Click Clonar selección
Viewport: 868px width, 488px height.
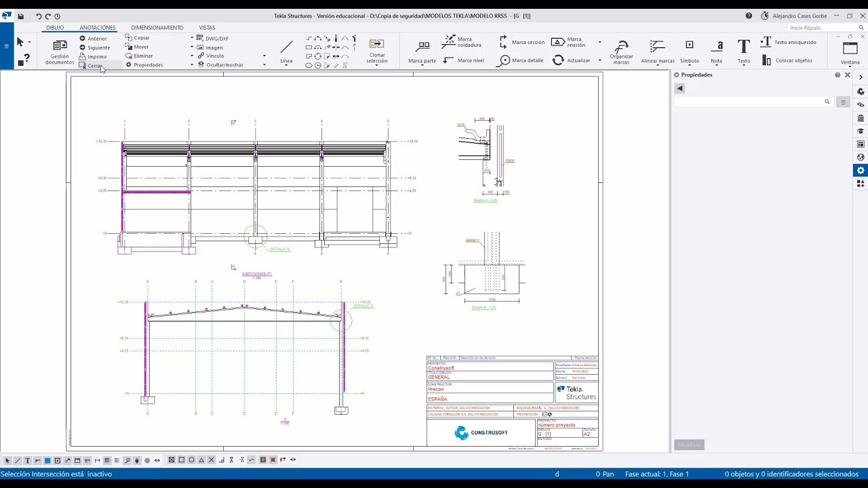pos(377,51)
